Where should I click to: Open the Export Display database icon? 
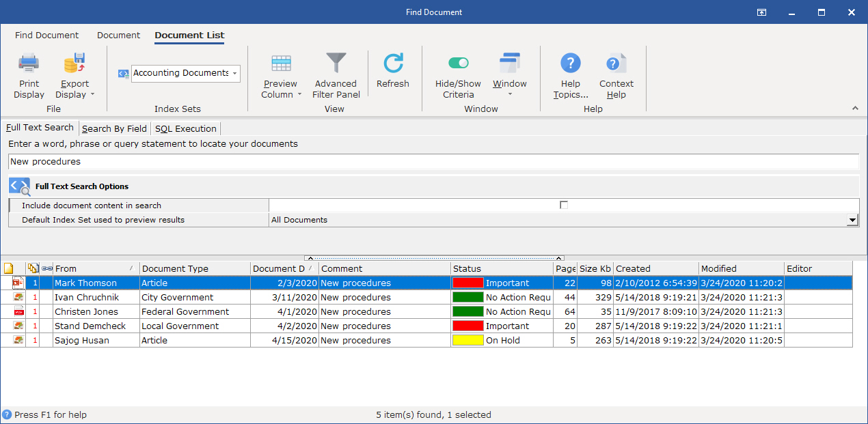pyautogui.click(x=74, y=63)
